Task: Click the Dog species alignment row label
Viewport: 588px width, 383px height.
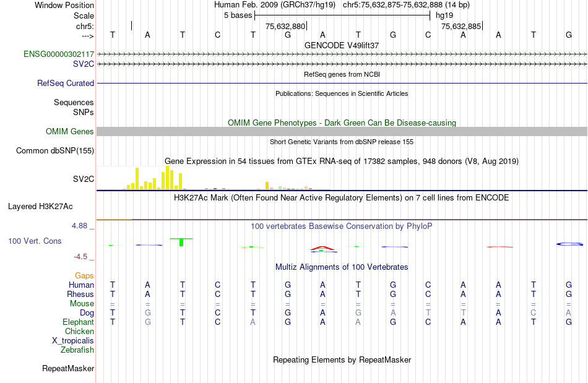Action: click(87, 313)
